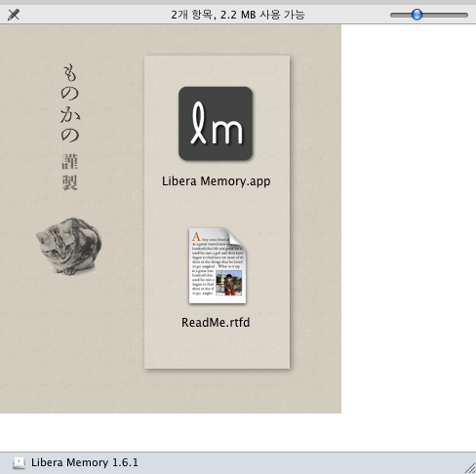Select the ReadMe.rtfd document icon

tap(218, 265)
